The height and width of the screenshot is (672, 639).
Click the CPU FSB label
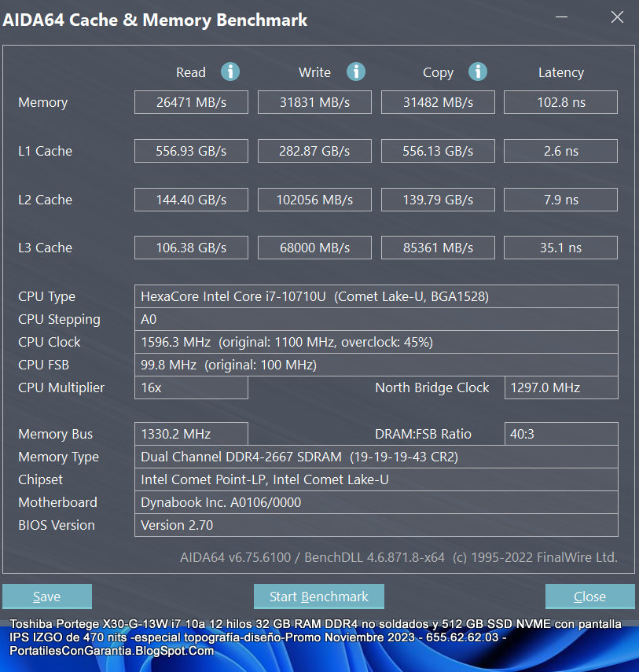pos(43,365)
